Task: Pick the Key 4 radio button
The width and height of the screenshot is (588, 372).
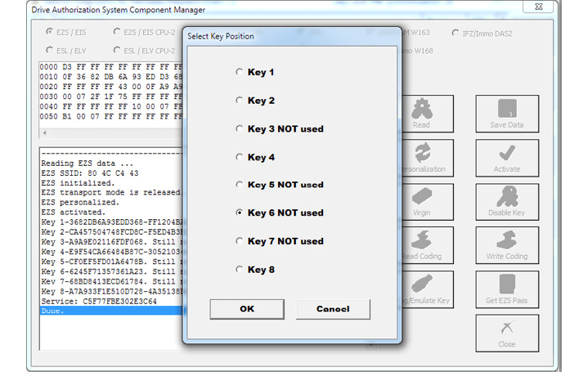Action: [x=240, y=157]
